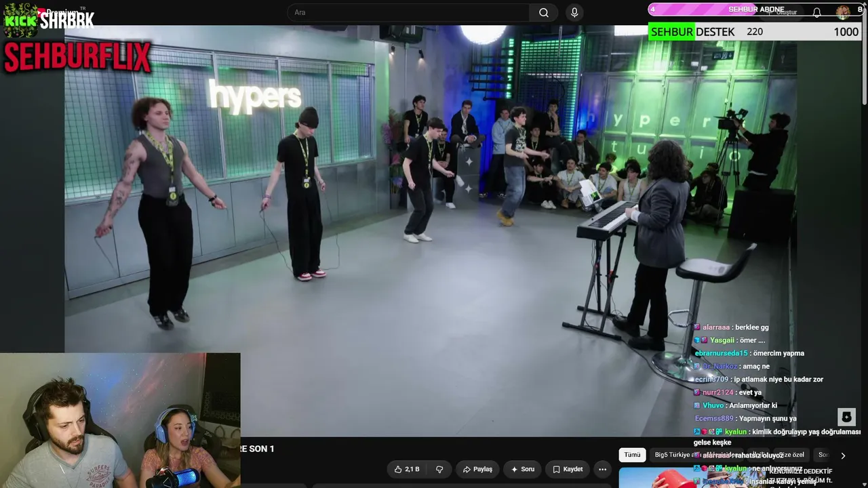Like the video using the thumbs-up 2,1 B button
This screenshot has width=868, height=488.
pyautogui.click(x=407, y=469)
